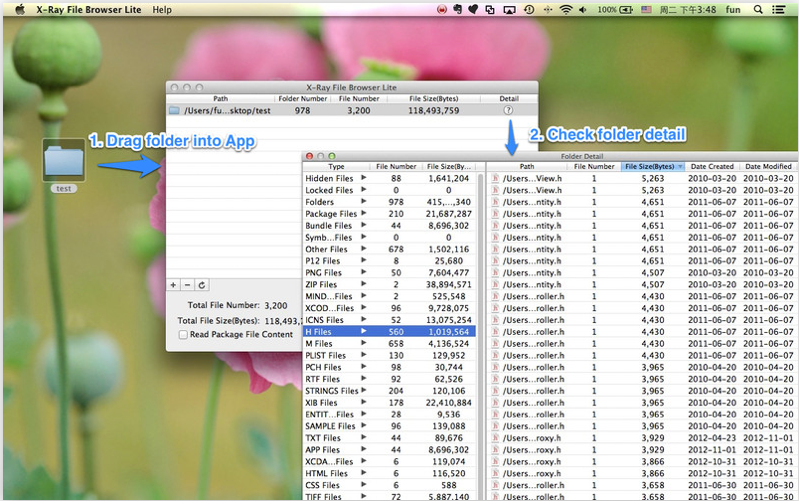
Task: Select the PCH Files row
Action: tap(390, 367)
